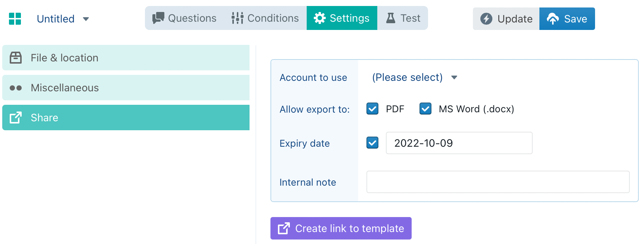Image resolution: width=644 pixels, height=244 pixels.
Task: Click the Test flask icon
Action: coord(390,18)
